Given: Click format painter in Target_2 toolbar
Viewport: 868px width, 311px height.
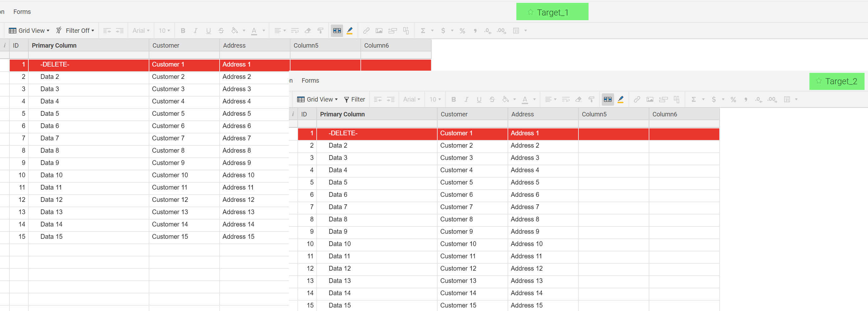Looking at the screenshot, I should coord(591,99).
